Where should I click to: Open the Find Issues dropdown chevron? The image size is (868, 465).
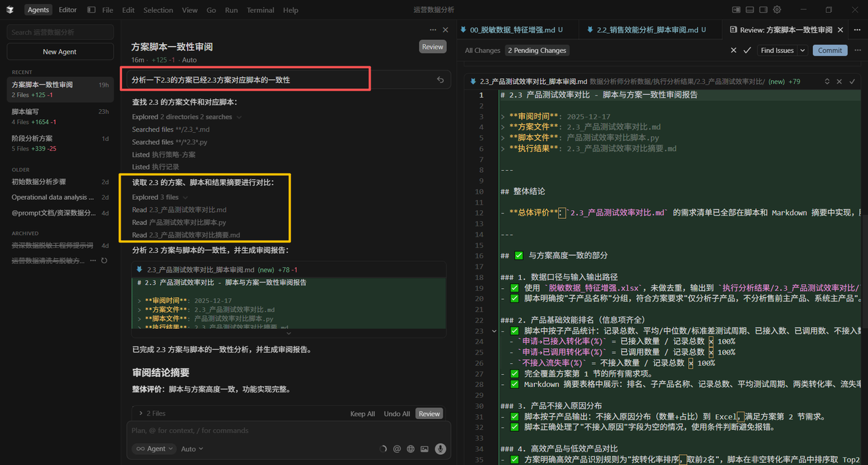802,50
